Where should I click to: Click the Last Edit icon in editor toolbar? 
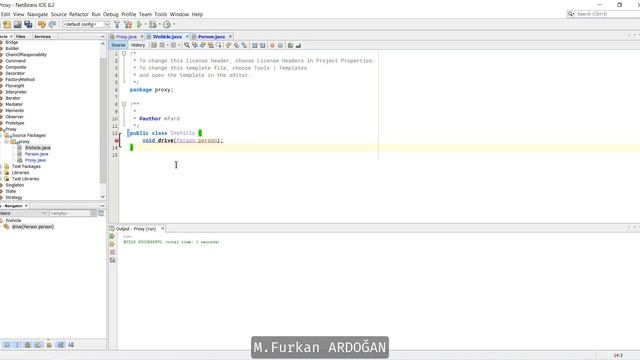[x=154, y=45]
